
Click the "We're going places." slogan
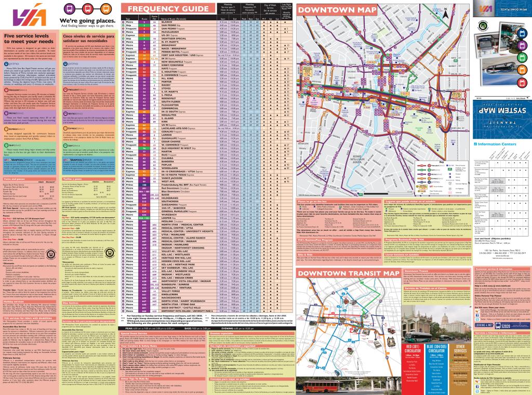tap(87, 21)
